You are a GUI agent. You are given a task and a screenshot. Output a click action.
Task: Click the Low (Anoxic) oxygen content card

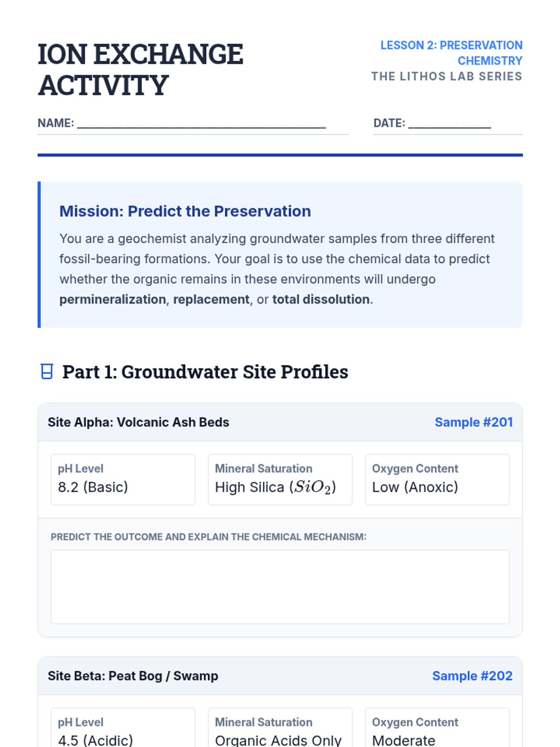point(437,479)
